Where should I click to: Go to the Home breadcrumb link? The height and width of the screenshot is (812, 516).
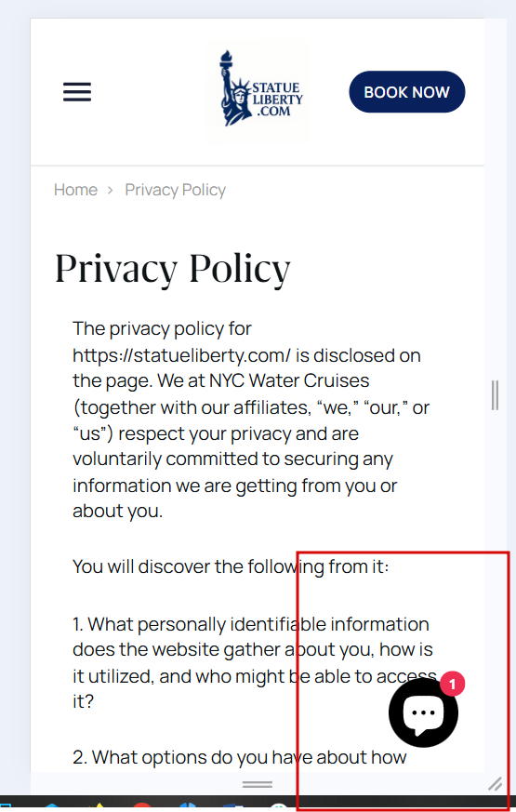75,190
